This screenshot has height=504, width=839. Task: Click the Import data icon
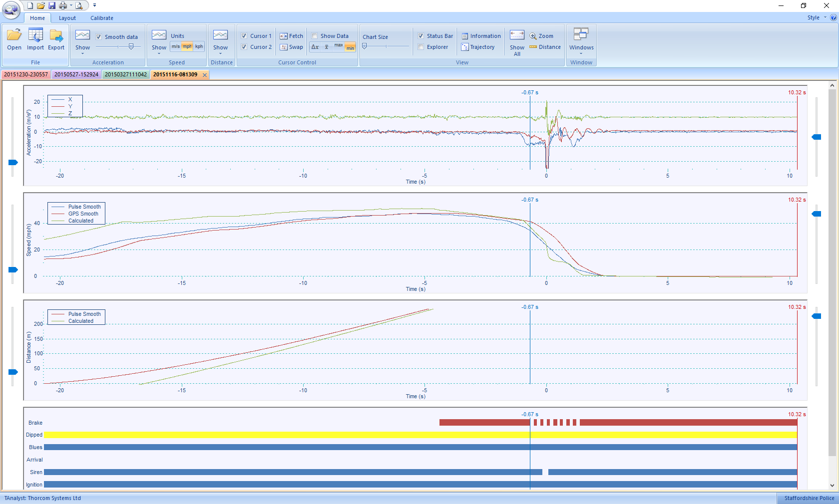[35, 39]
